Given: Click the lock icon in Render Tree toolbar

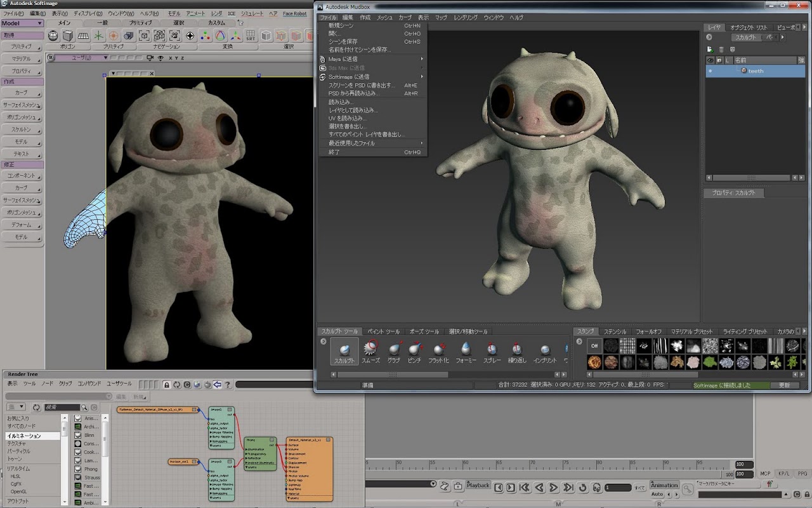Looking at the screenshot, I should pyautogui.click(x=166, y=384).
